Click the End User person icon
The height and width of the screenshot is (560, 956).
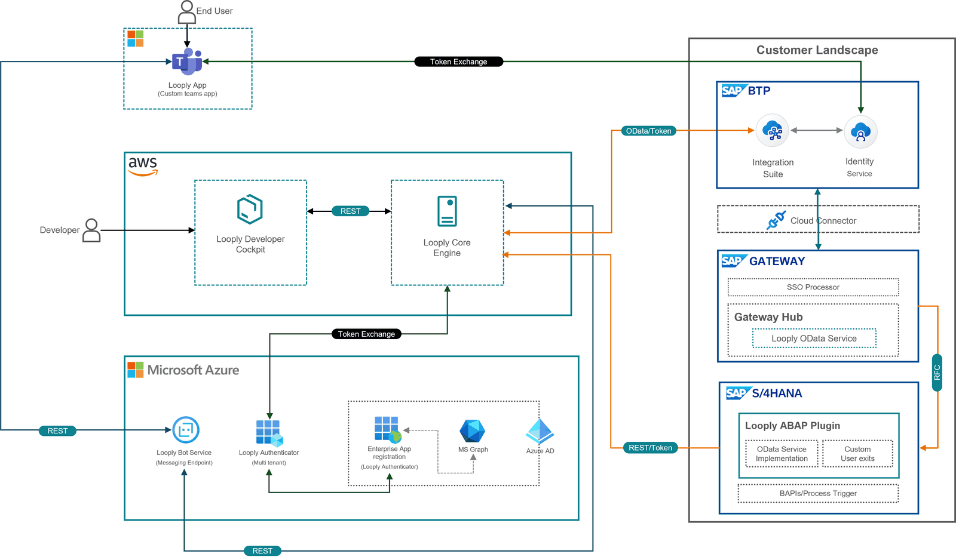click(187, 12)
